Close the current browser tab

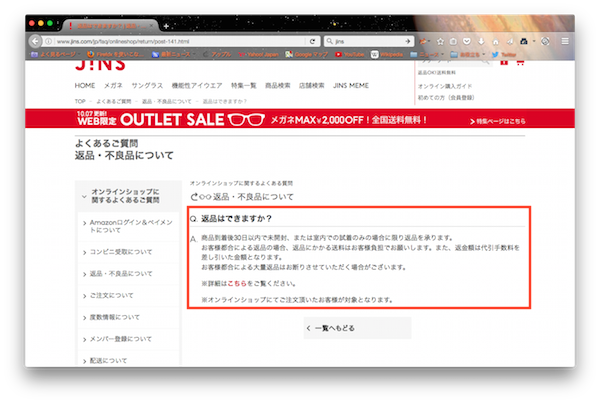(x=152, y=26)
